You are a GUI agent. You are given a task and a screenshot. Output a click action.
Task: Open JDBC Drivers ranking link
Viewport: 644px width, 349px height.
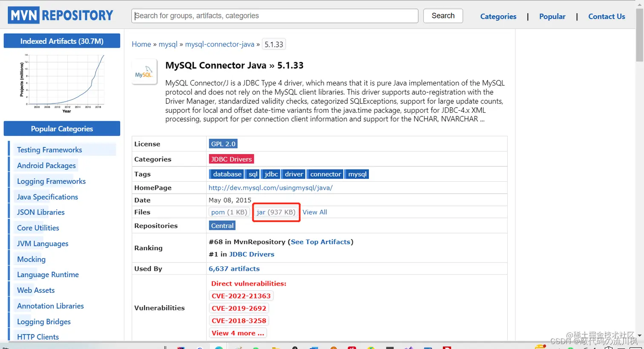(252, 254)
